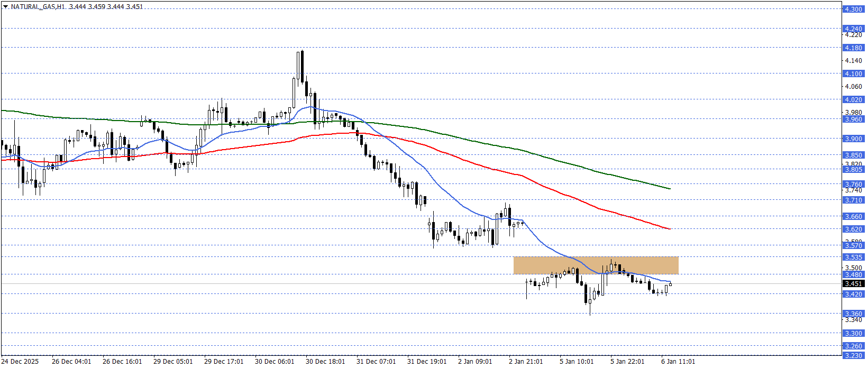Select the 3.230 price level label
Viewport: 868px width, 368px height.
853,356
